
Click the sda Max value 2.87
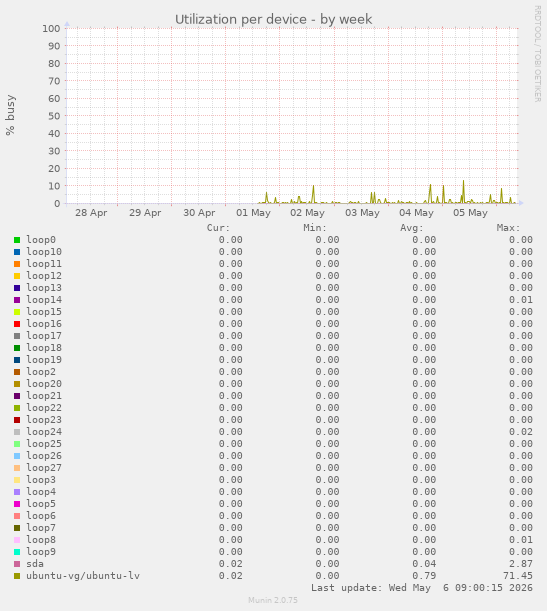tap(521, 564)
